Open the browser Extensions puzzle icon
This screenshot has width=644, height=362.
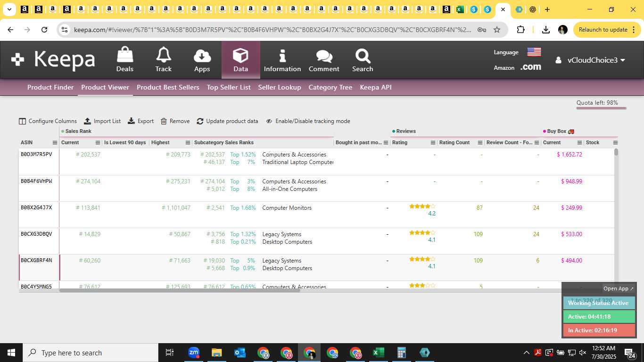pyautogui.click(x=520, y=30)
